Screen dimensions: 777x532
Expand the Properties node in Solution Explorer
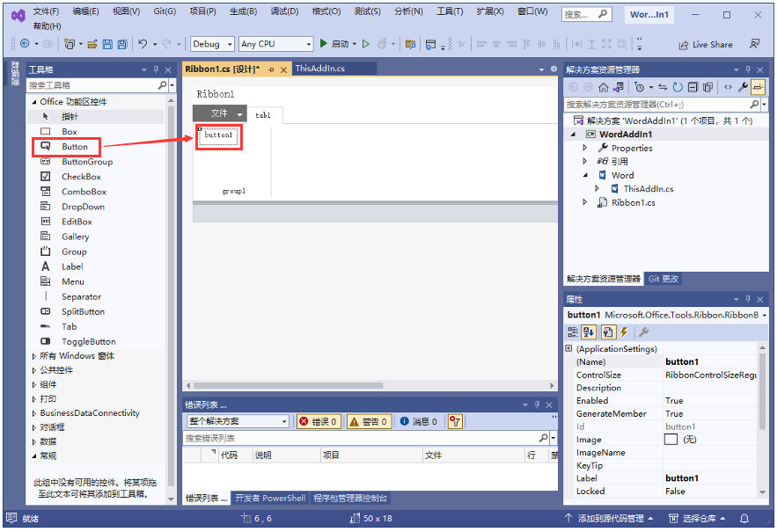point(585,148)
